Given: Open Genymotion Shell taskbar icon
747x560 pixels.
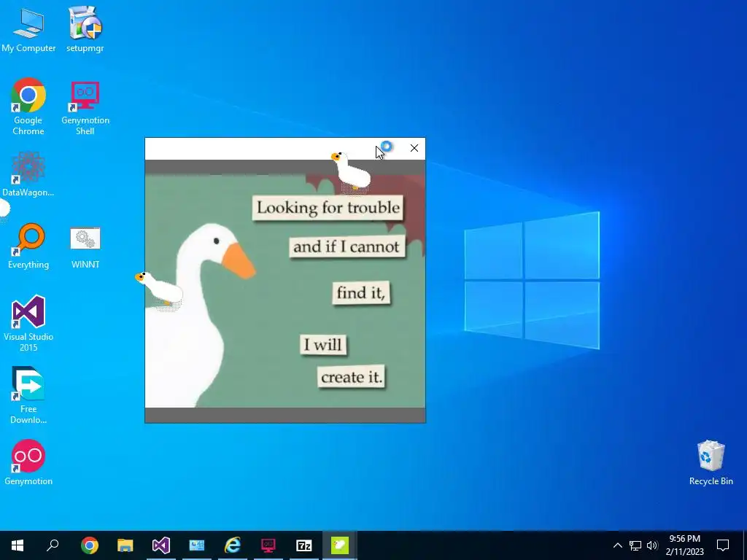Looking at the screenshot, I should pyautogui.click(x=268, y=545).
